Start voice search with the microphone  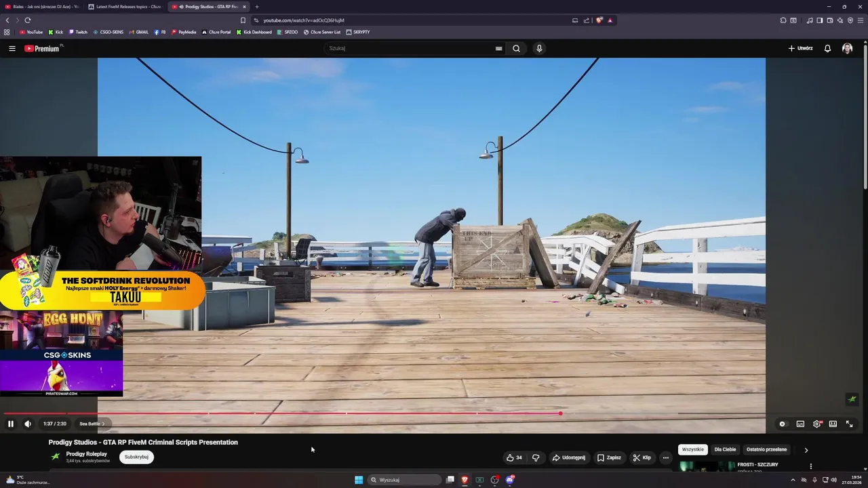[539, 48]
